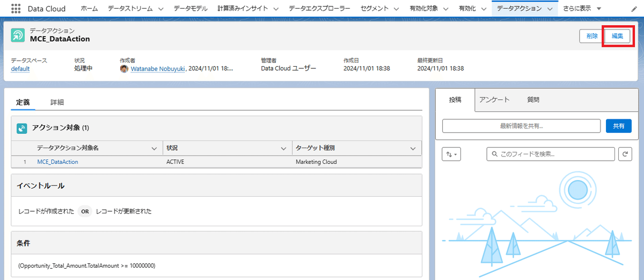This screenshot has width=644, height=280.
Task: Click the 編集 button
Action: point(618,36)
